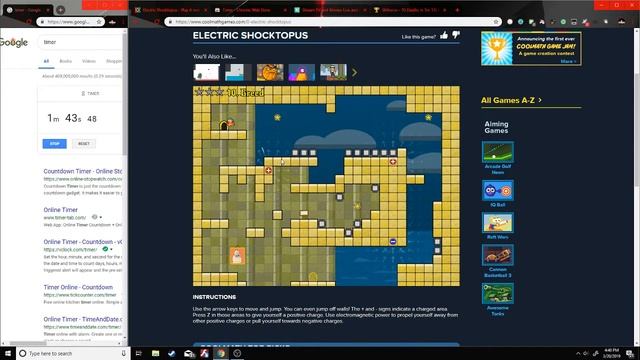Open the red Adobe app on the taskbar

point(204,353)
